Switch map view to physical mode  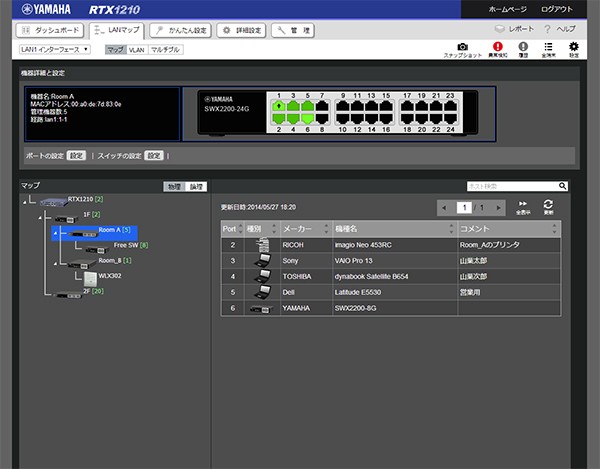point(174,187)
